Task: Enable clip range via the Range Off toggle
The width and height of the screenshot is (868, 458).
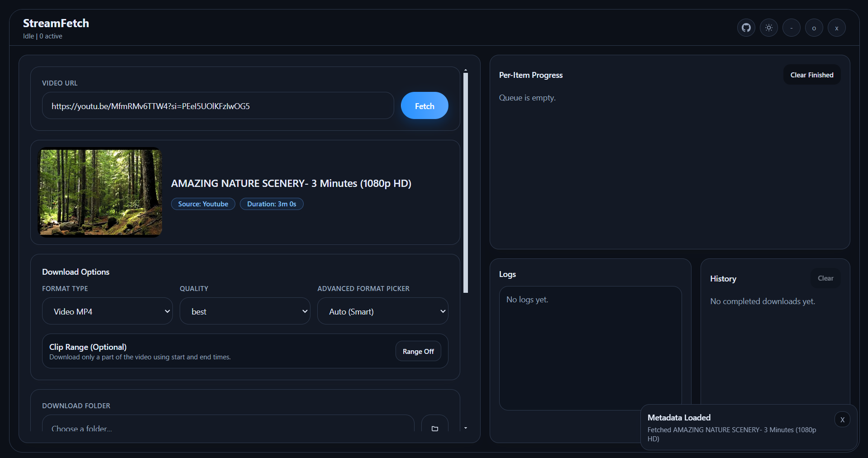Action: click(x=417, y=351)
